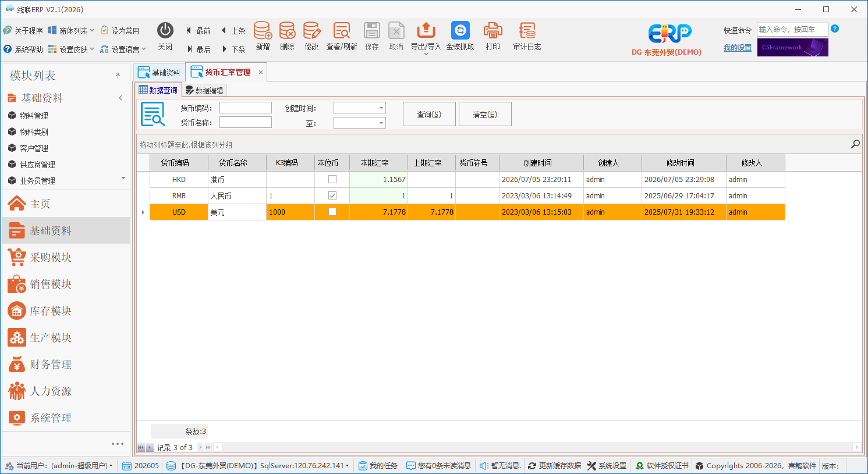Click the blue help question mark icon
This screenshot has width=868, height=474.
(x=835, y=28)
